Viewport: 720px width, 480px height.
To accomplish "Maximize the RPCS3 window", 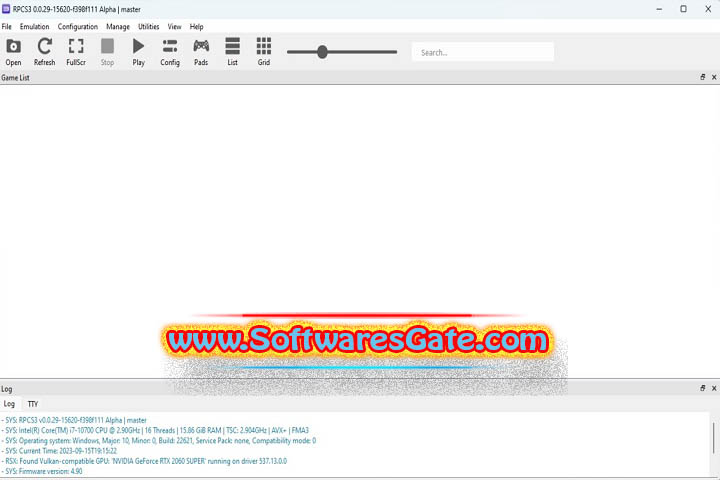I will [683, 9].
